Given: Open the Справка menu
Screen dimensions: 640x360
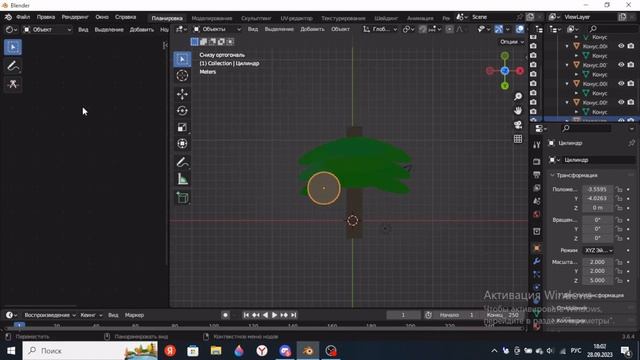Looking at the screenshot, I should (x=125, y=17).
